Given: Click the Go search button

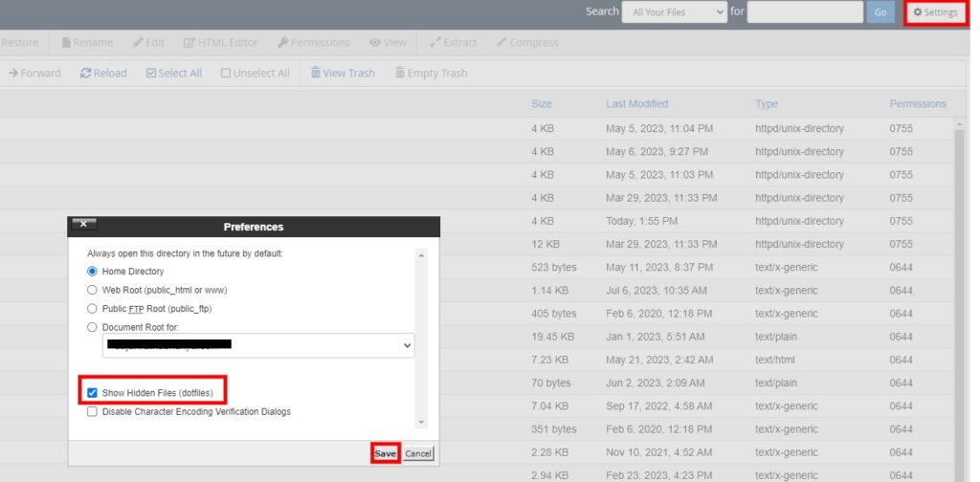Looking at the screenshot, I should tap(880, 12).
